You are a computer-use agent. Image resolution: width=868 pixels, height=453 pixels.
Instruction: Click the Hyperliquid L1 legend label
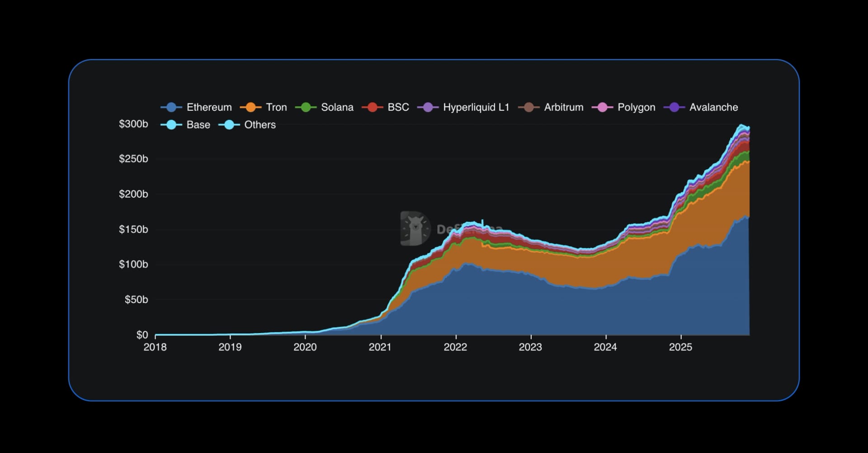click(476, 107)
